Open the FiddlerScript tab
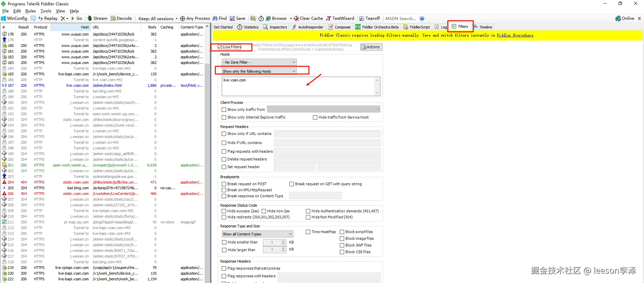Screen dimensions: 644x283 (416, 27)
